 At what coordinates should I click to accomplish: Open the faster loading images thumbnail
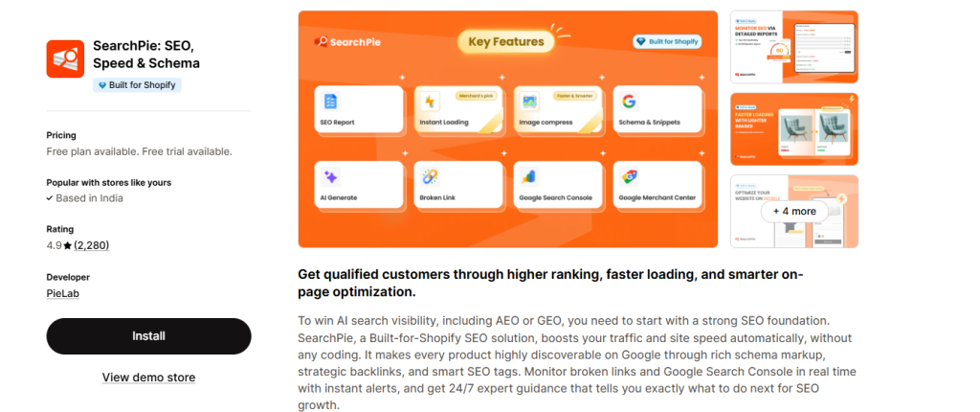[793, 128]
